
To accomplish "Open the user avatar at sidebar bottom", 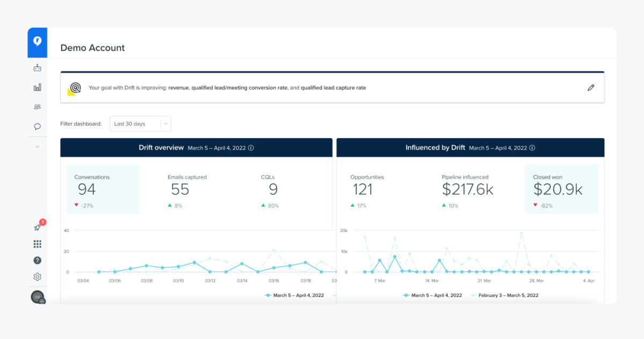I will point(37,297).
